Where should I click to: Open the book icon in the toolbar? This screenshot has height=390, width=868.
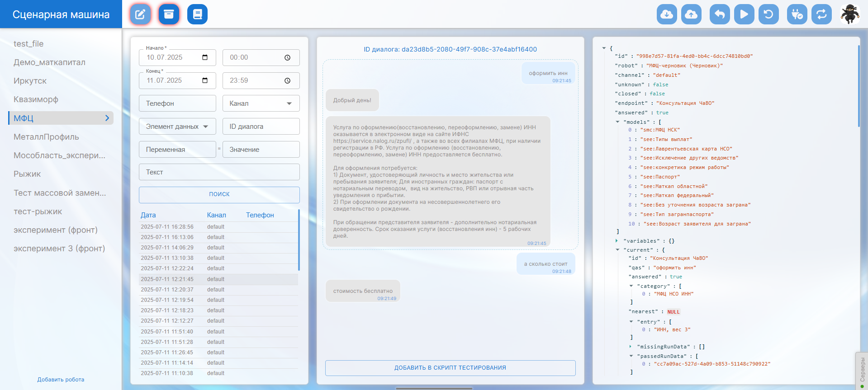pyautogui.click(x=197, y=14)
